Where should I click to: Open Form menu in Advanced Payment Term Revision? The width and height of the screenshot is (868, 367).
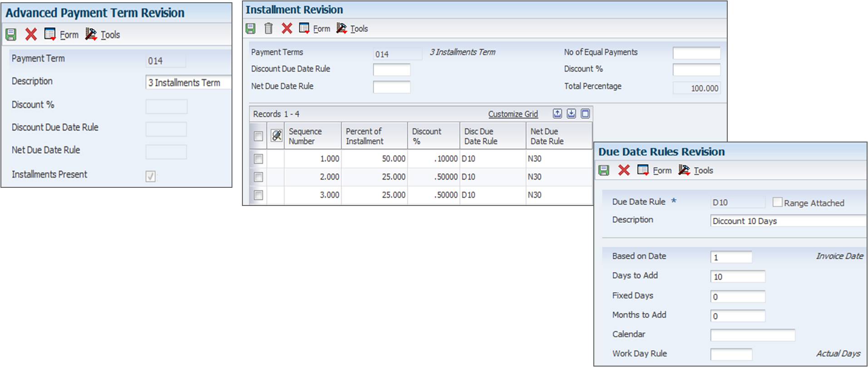[x=69, y=35]
